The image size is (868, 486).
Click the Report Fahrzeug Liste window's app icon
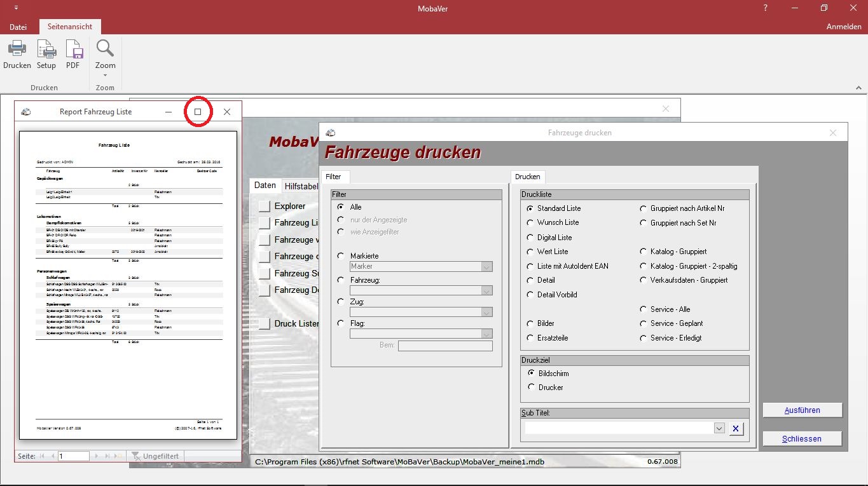(x=26, y=112)
